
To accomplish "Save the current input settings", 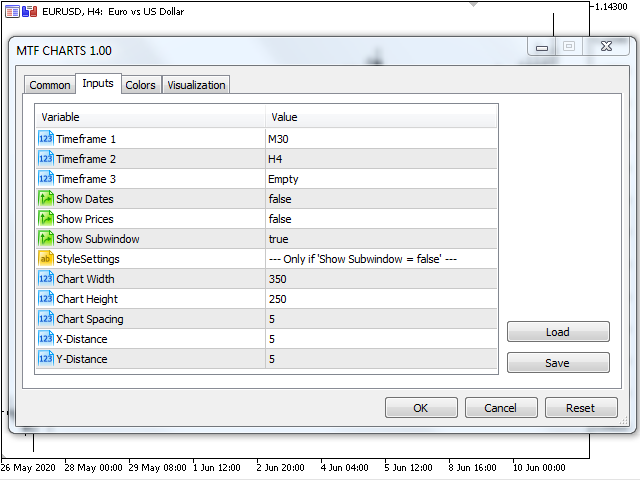I will point(558,363).
